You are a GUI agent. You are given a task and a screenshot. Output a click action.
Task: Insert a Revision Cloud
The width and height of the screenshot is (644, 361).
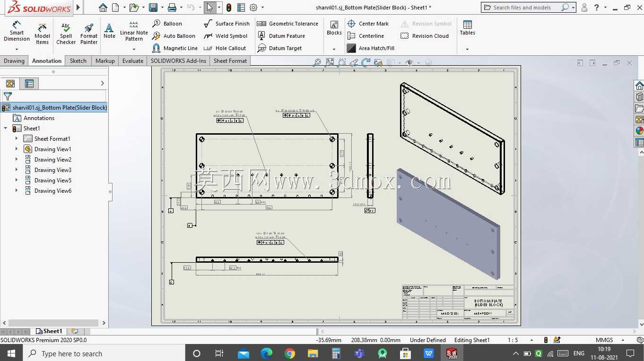pyautogui.click(x=425, y=36)
